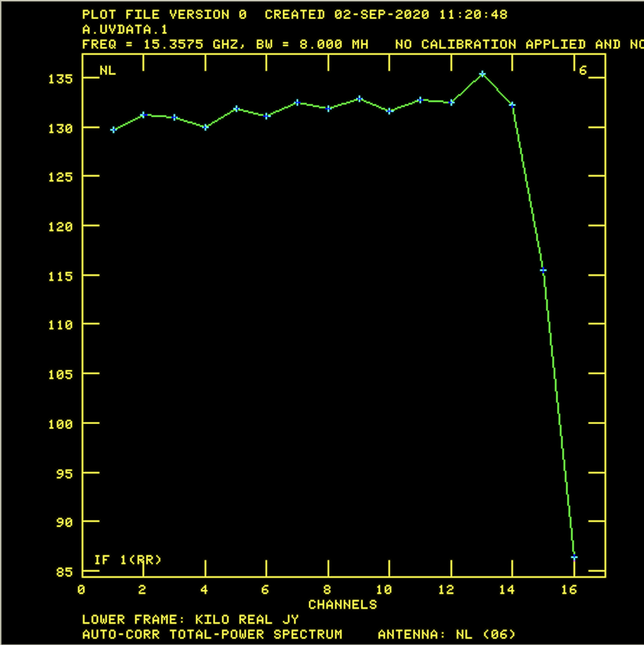Select the AUTO-CORR TOTAL-POWER SPECTRUM text
Image resolution: width=644 pixels, height=645 pixels.
pyautogui.click(x=212, y=634)
